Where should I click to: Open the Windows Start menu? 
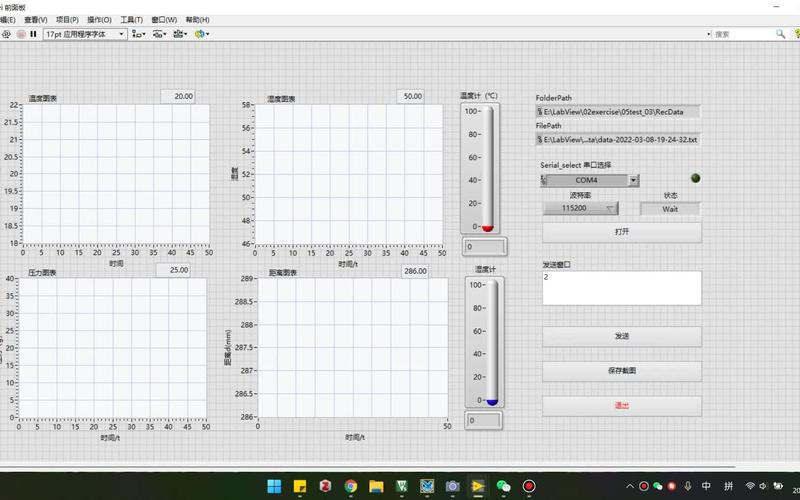tap(274, 486)
